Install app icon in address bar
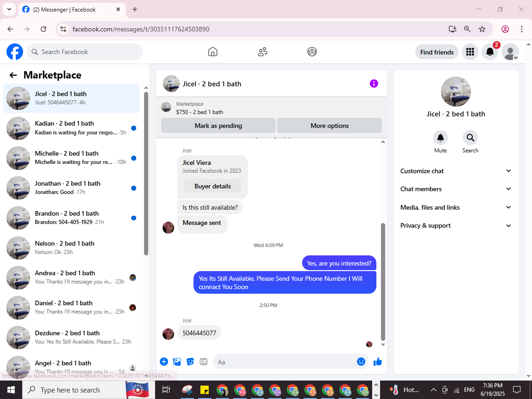Viewport: 532px width, 399px height. point(452,29)
